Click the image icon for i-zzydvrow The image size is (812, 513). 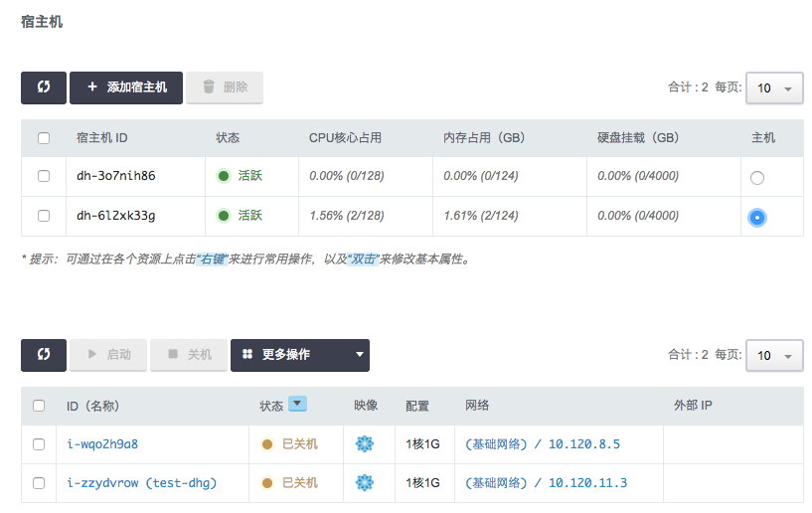tap(365, 483)
